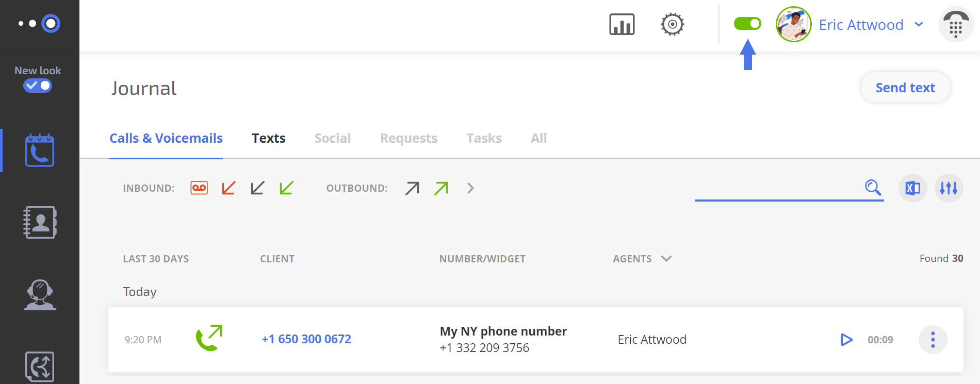Screen dimensions: 980x384
Task: Click the Send text button
Action: coord(905,88)
